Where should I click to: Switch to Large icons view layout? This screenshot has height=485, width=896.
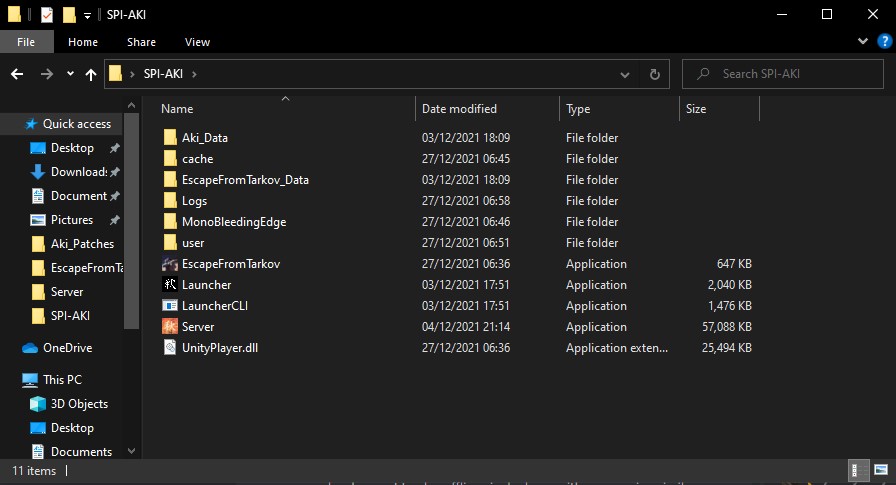pyautogui.click(x=881, y=470)
